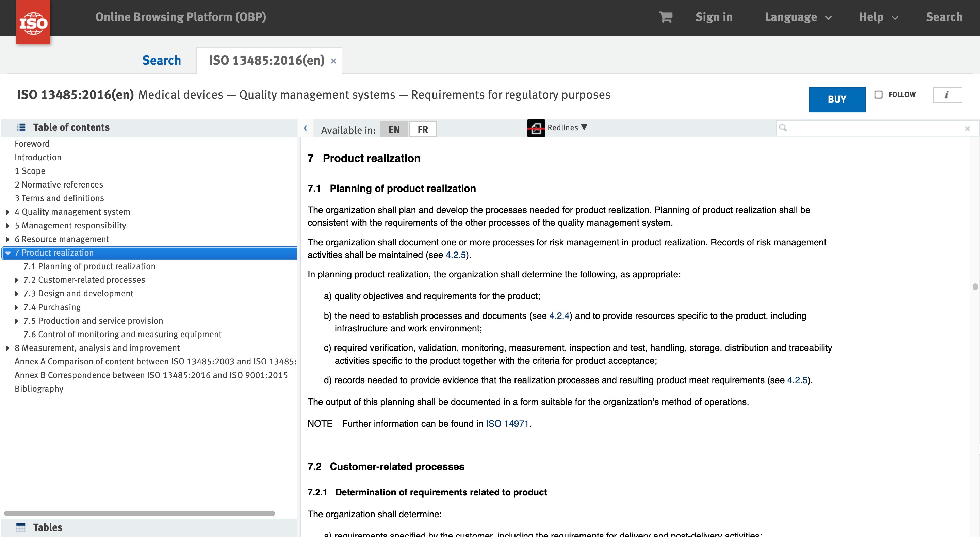
Task: Open Foreword in table of contents
Action: point(32,144)
